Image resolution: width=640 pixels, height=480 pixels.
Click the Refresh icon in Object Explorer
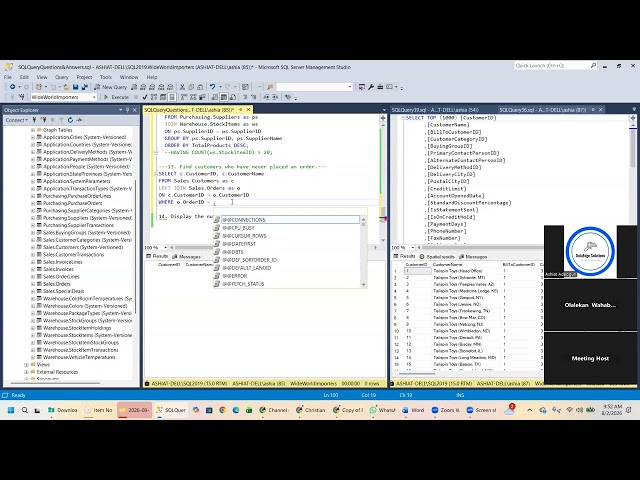pos(70,120)
